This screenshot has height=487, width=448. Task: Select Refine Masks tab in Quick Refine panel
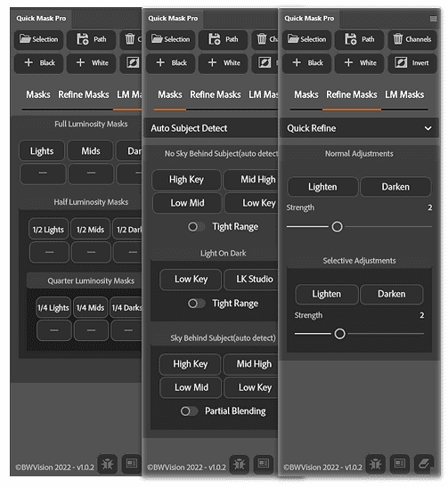(x=352, y=94)
